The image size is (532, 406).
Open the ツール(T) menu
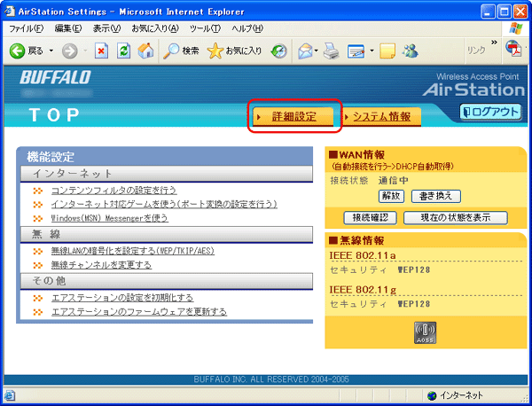[x=205, y=29]
